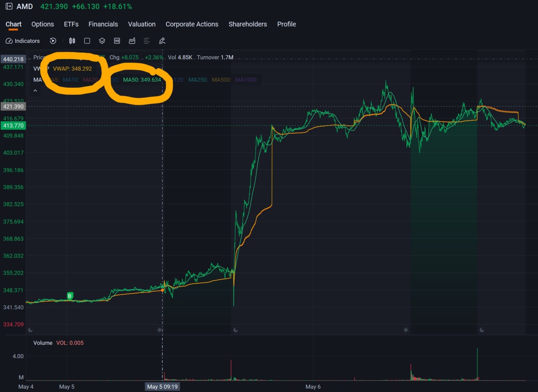Screen dimensions: 538x392
Task: Click the 413.770 green price tag
Action: click(x=13, y=126)
